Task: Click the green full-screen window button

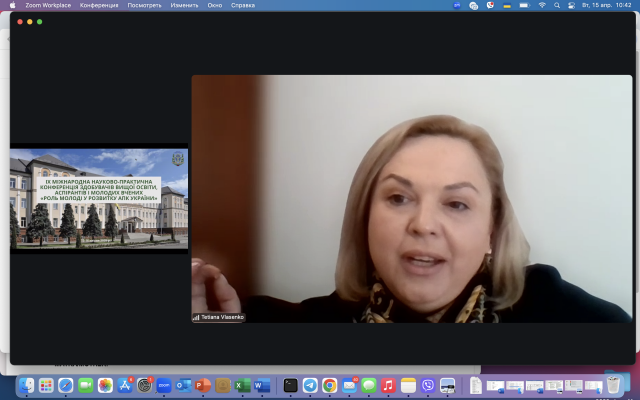Action: pos(40,22)
